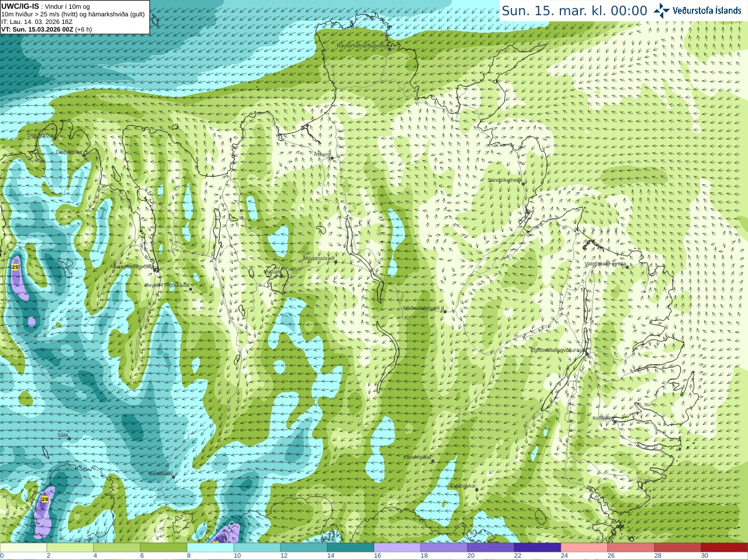Click the 'Kollaleira' station label
Screen dimensions: 748x560
coord(603,418)
